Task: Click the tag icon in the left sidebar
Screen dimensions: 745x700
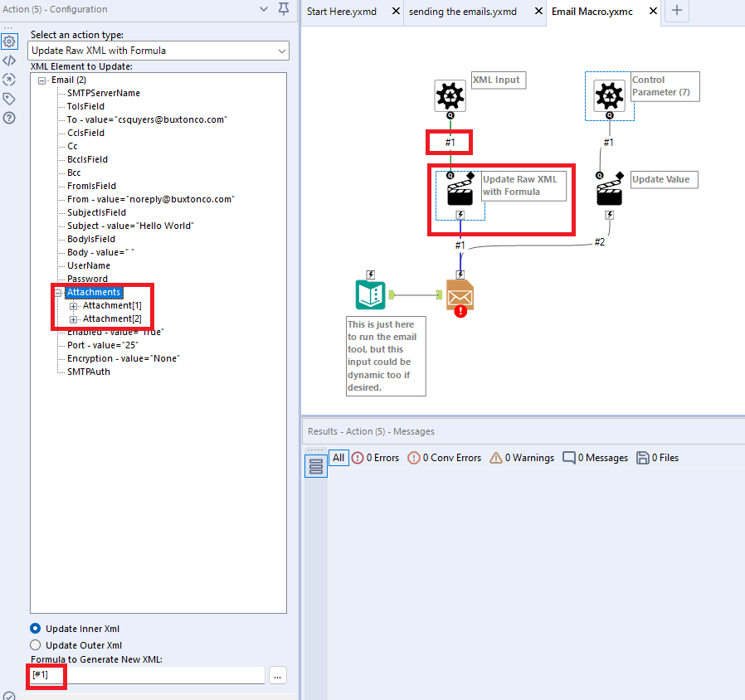Action: point(10,98)
